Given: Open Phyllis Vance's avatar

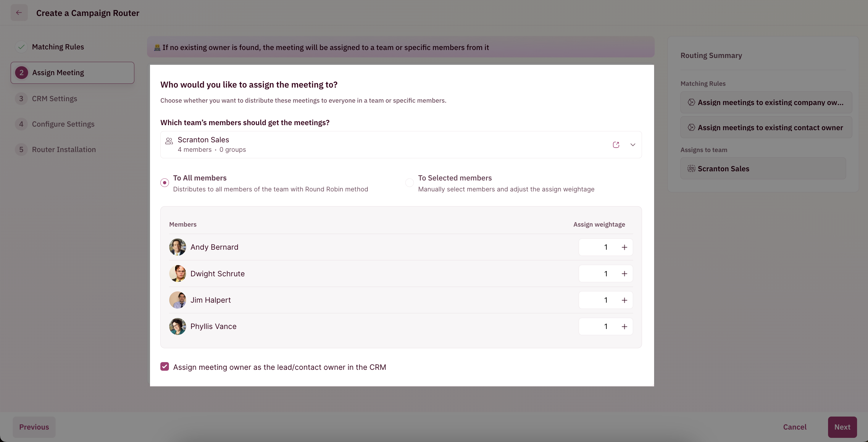Looking at the screenshot, I should (x=177, y=326).
